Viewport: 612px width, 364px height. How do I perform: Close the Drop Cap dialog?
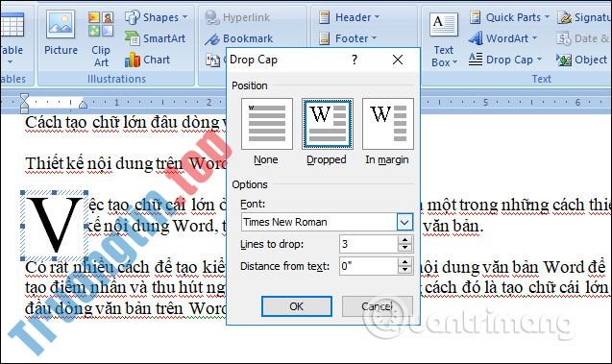pos(398,60)
